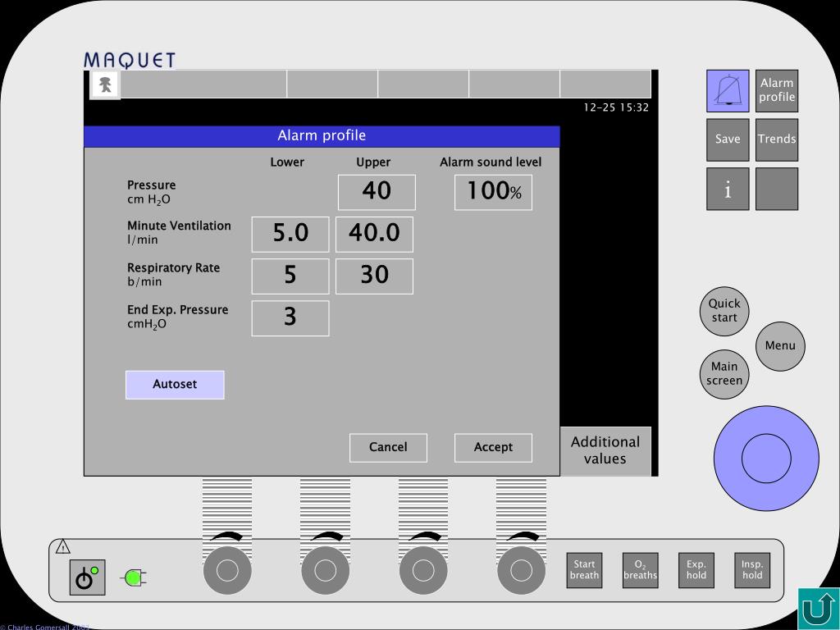This screenshot has width=840, height=630.
Task: Click the End Exp. Pressure label
Action: tap(178, 309)
